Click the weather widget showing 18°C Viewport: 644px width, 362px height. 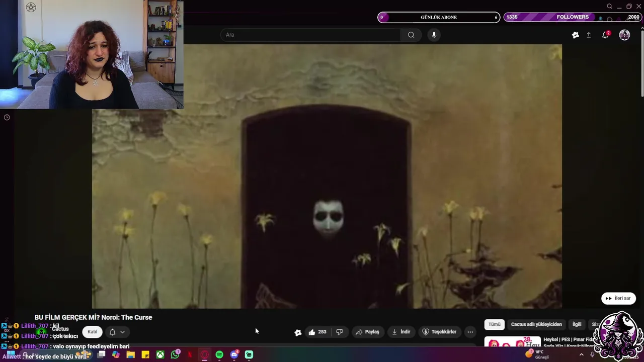[x=537, y=354]
